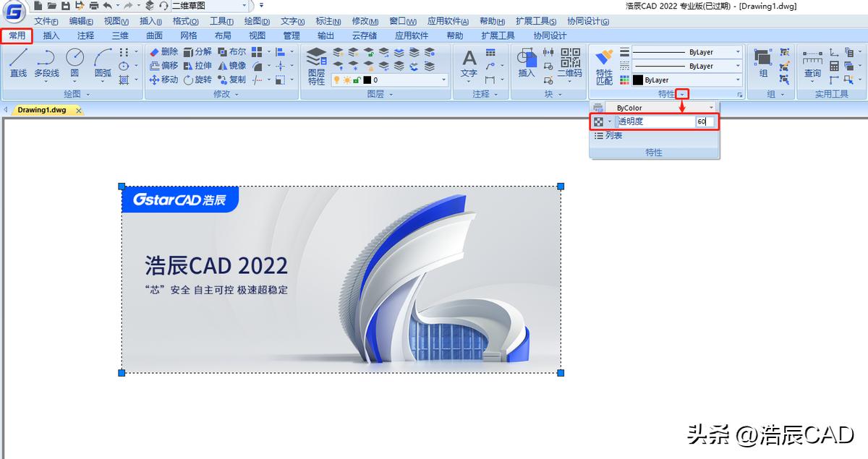Viewport: 868px width, 459px height.
Task: Open the ByColor dropdown in the properties flyout
Action: pyautogui.click(x=710, y=107)
